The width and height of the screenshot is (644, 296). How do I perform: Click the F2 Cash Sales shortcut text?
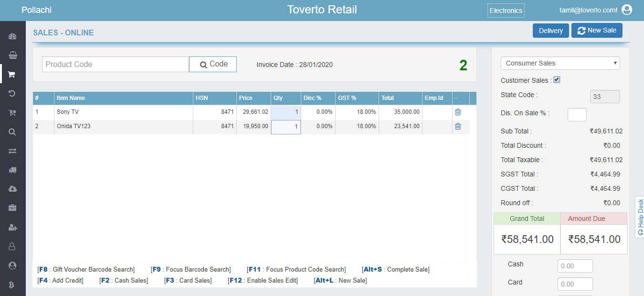(x=124, y=281)
